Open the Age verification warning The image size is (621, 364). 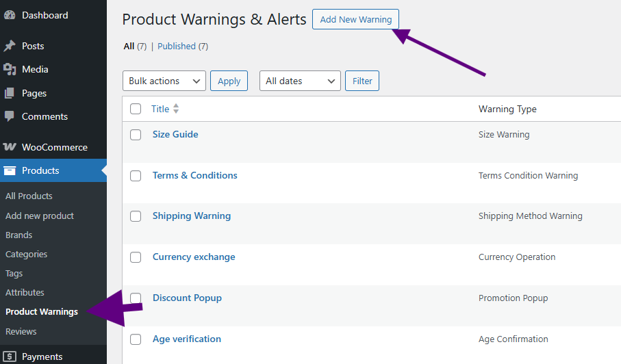click(187, 339)
